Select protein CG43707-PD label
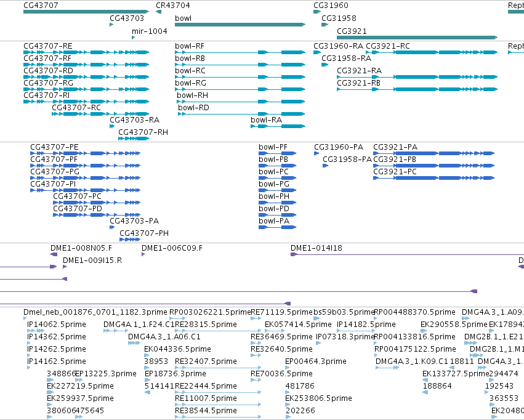 pyautogui.click(x=78, y=209)
